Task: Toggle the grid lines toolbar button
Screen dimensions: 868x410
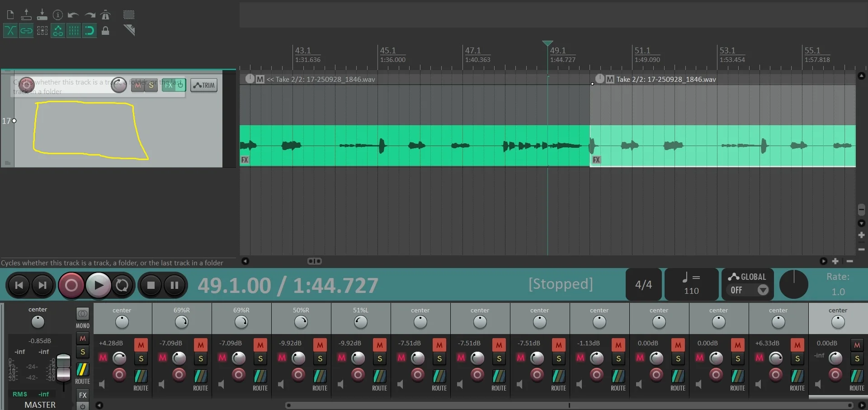Action: 74,31
